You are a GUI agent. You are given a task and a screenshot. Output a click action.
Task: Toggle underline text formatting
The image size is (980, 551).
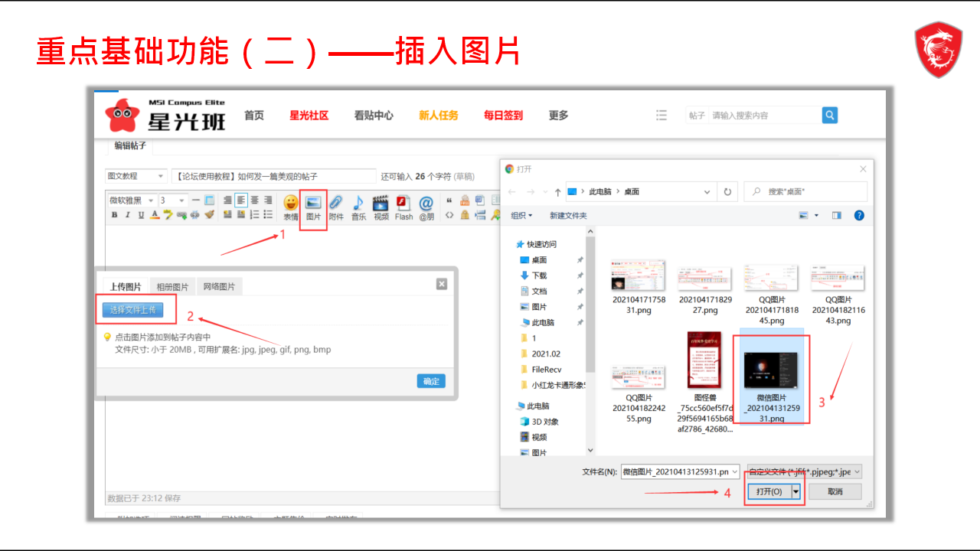[x=141, y=215]
